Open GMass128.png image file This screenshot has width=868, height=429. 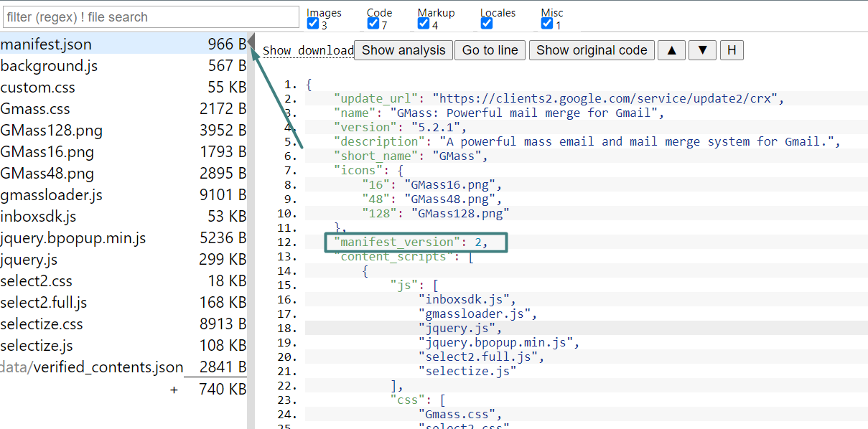pos(52,131)
